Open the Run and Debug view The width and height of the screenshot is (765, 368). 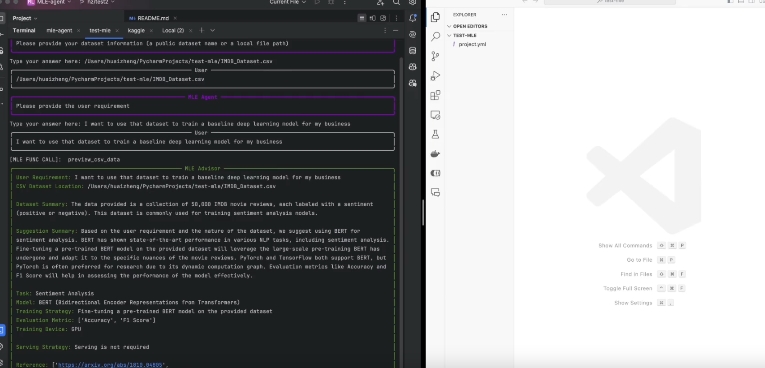[x=435, y=76]
